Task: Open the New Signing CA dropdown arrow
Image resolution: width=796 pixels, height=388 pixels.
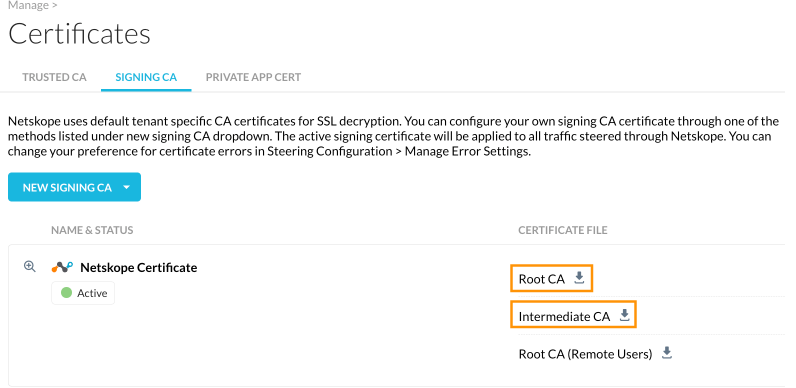Action: pyautogui.click(x=126, y=187)
